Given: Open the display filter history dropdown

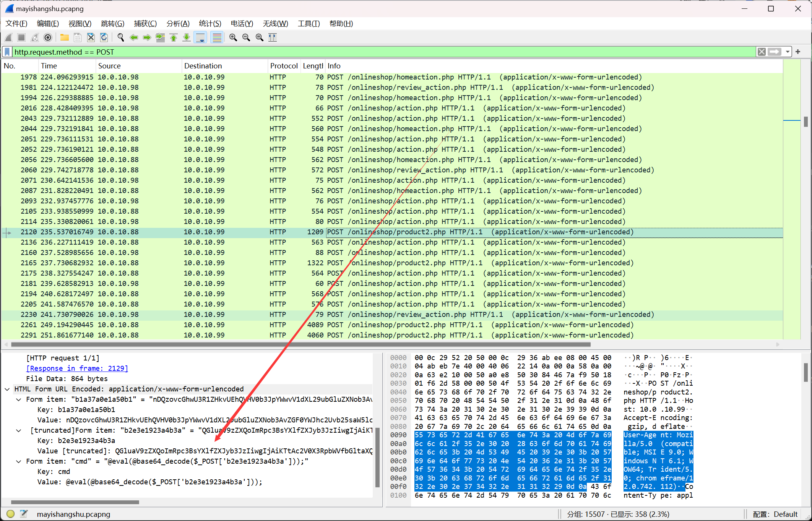Looking at the screenshot, I should (788, 52).
